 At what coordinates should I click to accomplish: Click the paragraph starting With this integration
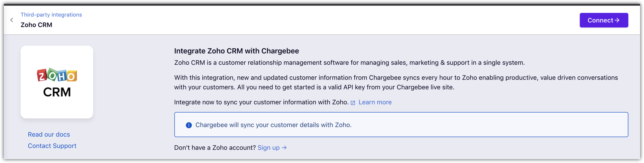[396, 82]
